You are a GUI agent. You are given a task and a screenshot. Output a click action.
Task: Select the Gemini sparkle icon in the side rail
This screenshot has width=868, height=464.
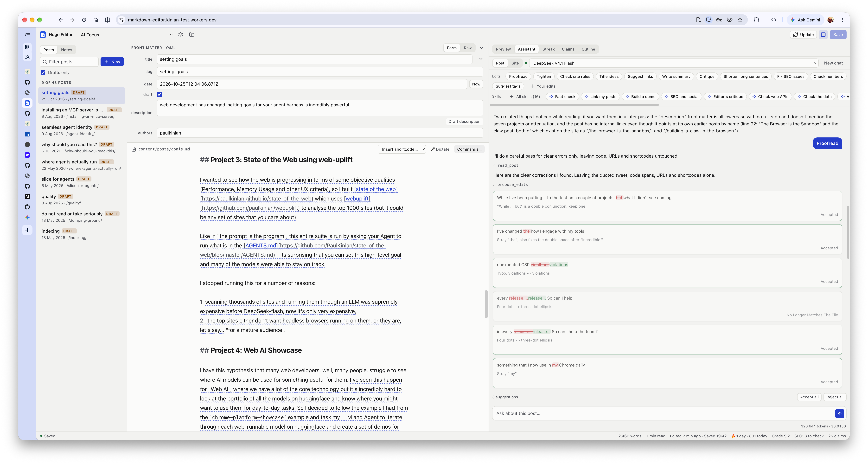[27, 217]
